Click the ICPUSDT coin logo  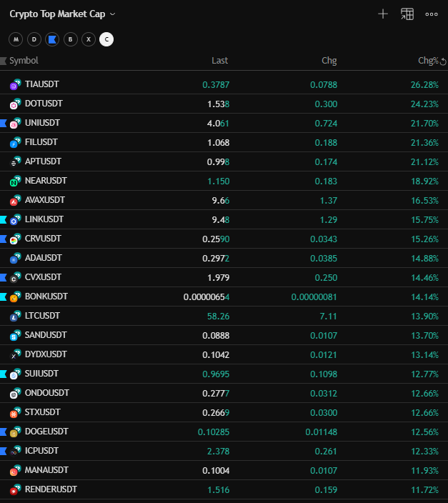(15, 451)
